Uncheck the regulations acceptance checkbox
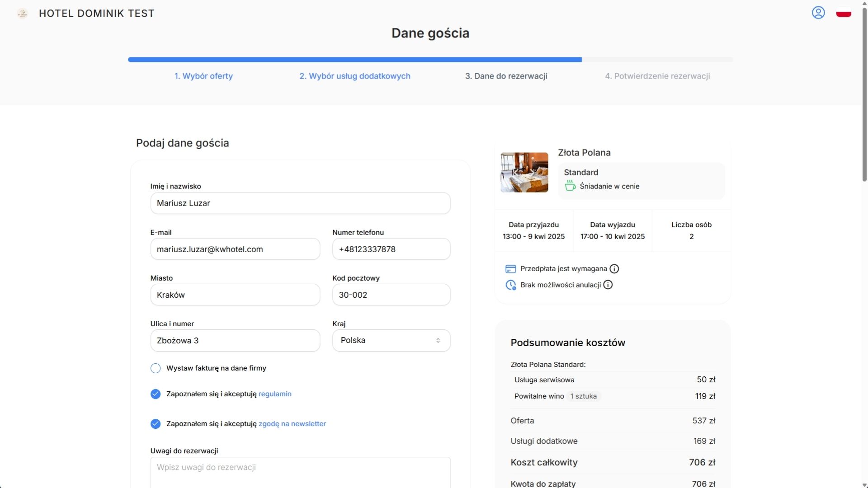The width and height of the screenshot is (868, 488). [x=156, y=394]
